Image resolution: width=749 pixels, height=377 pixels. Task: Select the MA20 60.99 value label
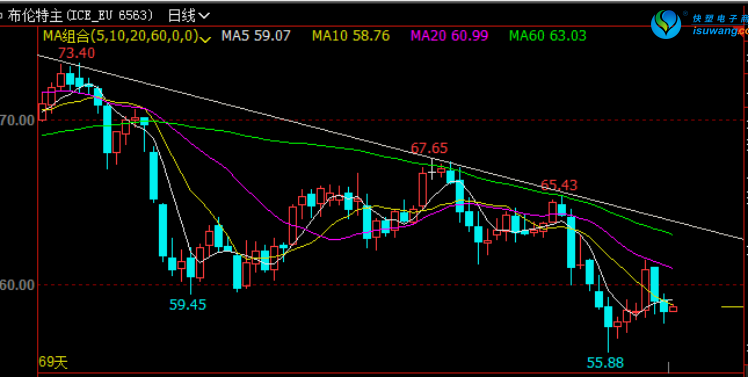click(x=449, y=36)
